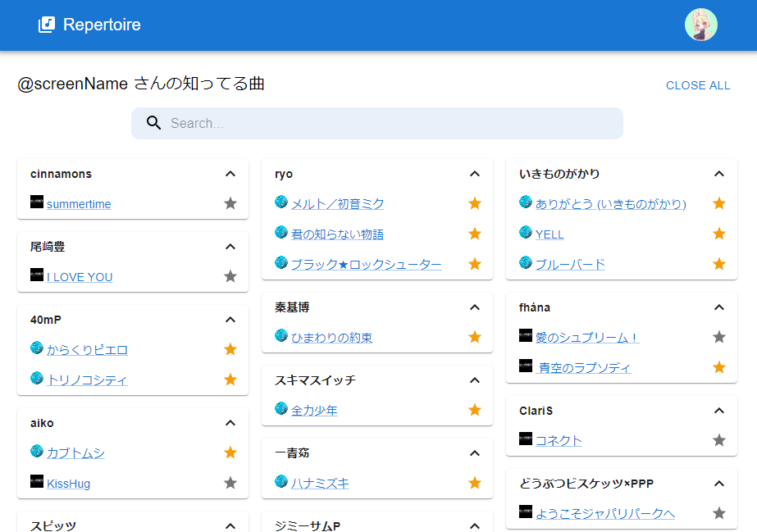Image resolution: width=757 pixels, height=532 pixels.
Task: Open the 君の知らない物語 link
Action: tap(337, 234)
